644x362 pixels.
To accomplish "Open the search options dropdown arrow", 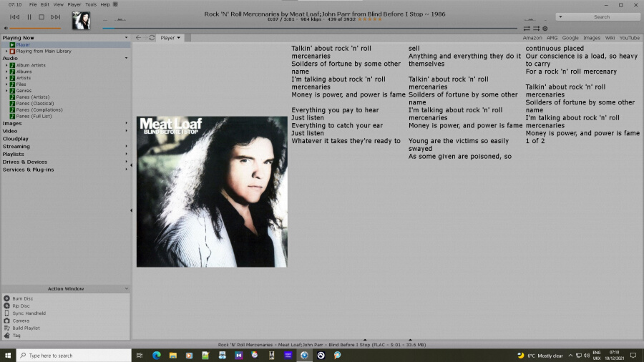I will [x=560, y=17].
